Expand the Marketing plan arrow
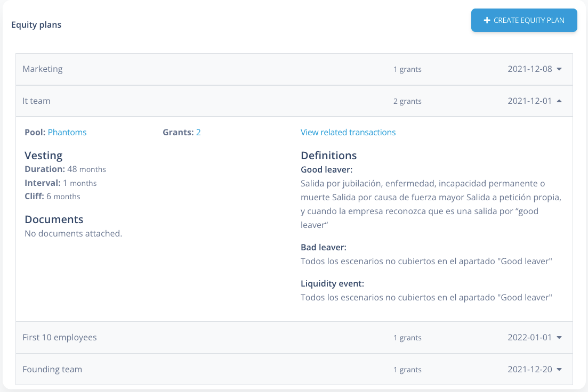Screen dimensions: 588x392 pos(559,69)
